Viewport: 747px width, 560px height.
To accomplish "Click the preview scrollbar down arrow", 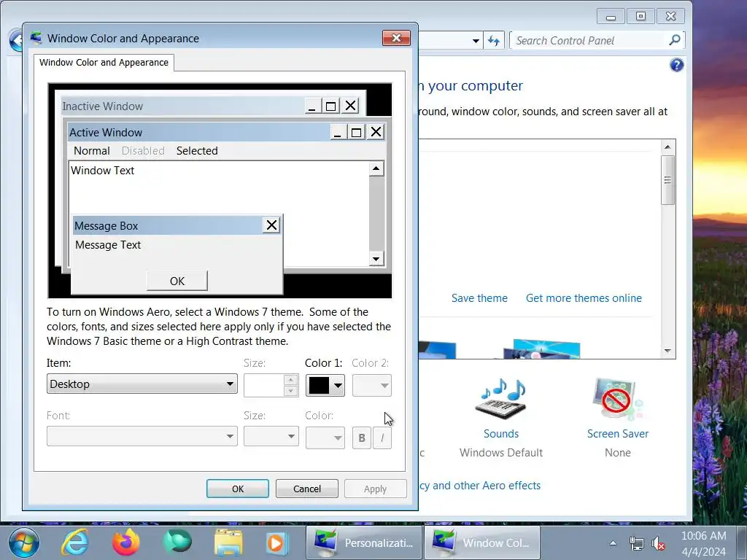I will pyautogui.click(x=376, y=259).
